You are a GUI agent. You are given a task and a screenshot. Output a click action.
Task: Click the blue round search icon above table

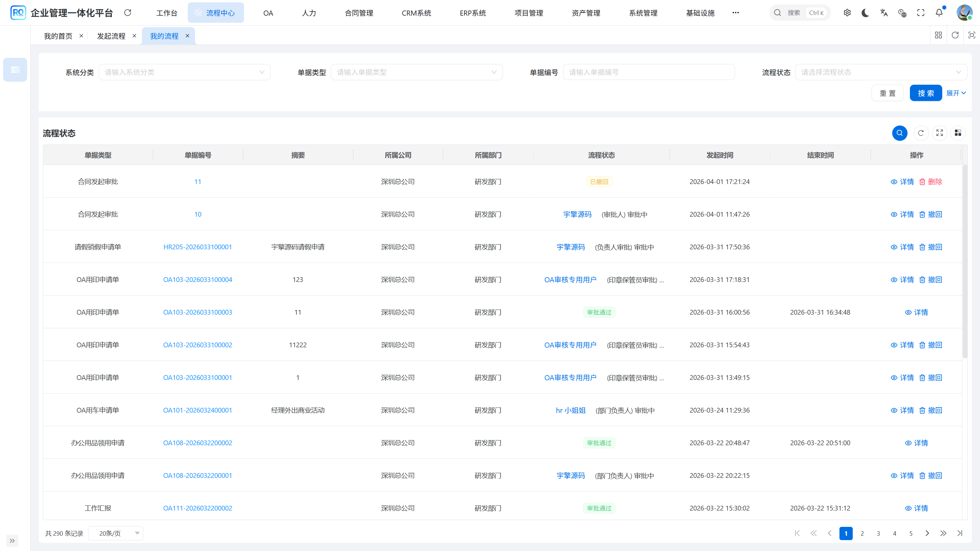(899, 133)
